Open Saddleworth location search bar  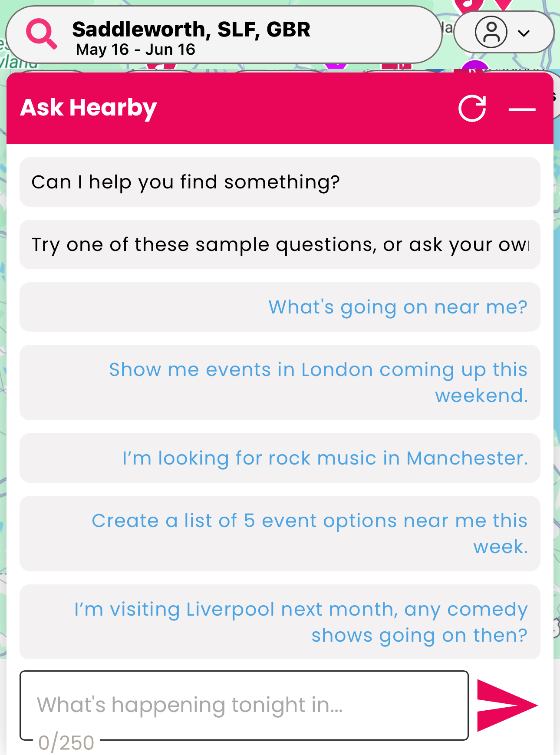click(x=224, y=35)
